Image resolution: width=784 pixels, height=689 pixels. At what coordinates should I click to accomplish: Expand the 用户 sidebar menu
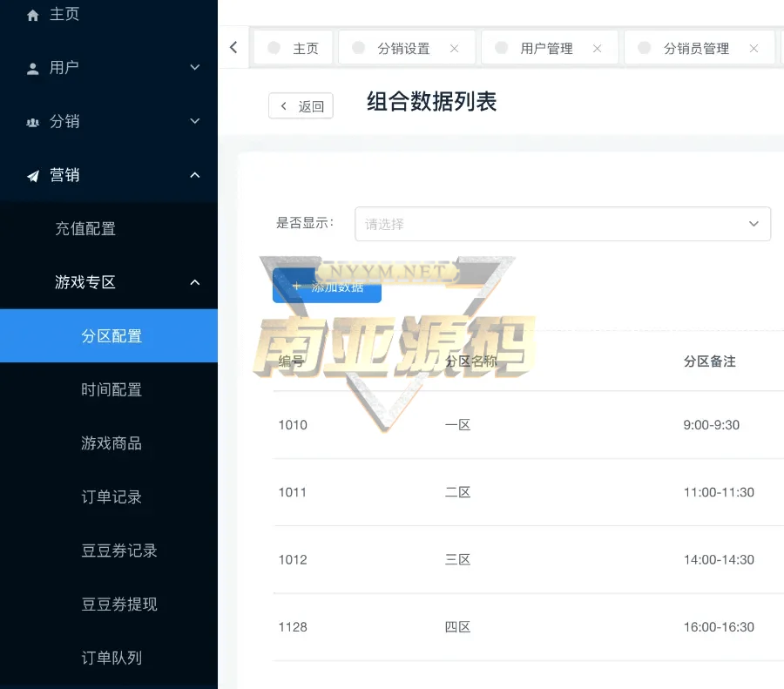[195, 68]
